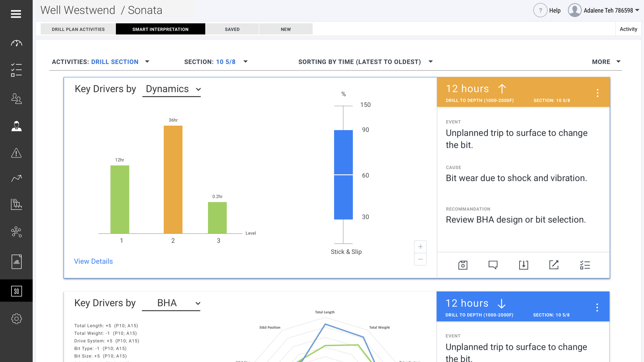Click the zoom in plus button on chart
Viewport: 644px width, 362px height.
[420, 247]
